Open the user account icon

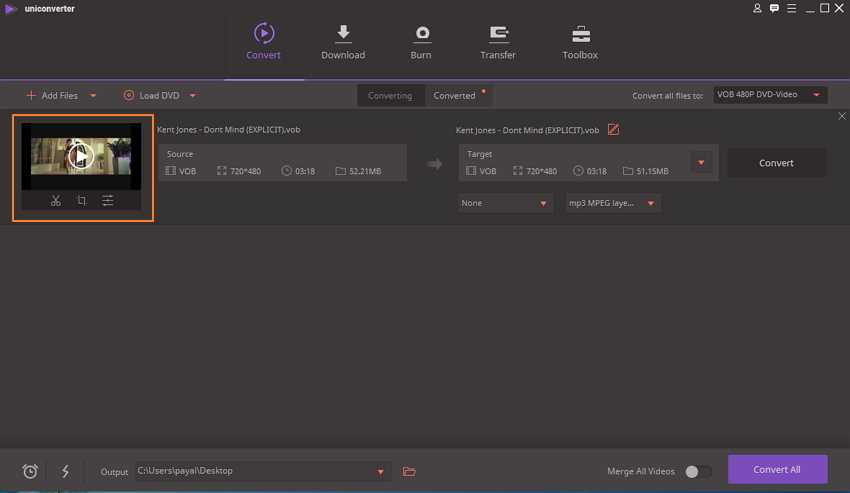[x=757, y=8]
